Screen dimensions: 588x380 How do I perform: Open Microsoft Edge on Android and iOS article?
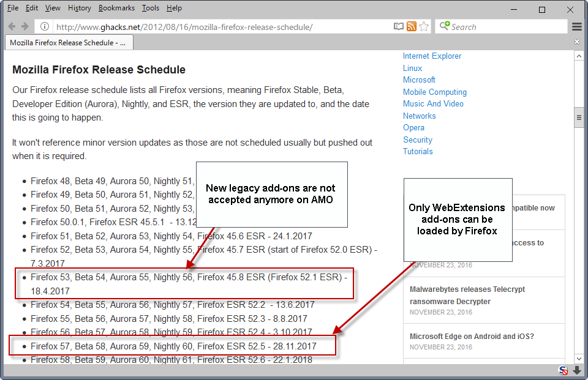tap(472, 336)
